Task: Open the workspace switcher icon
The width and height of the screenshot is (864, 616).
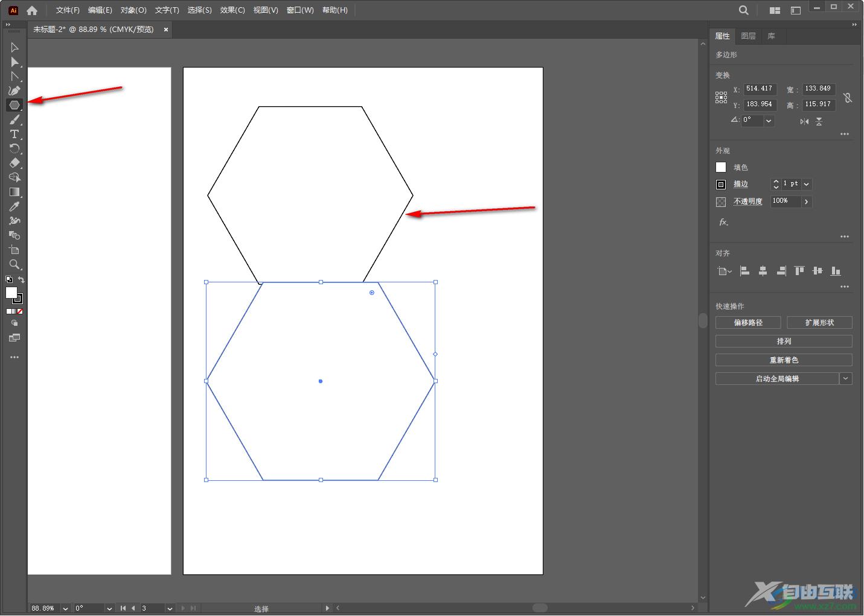Action: (796, 10)
